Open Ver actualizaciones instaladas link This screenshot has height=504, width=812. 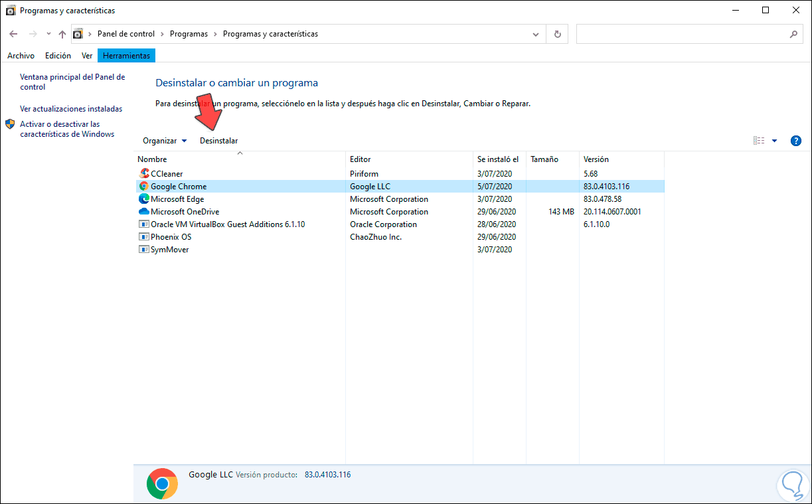[x=71, y=108]
